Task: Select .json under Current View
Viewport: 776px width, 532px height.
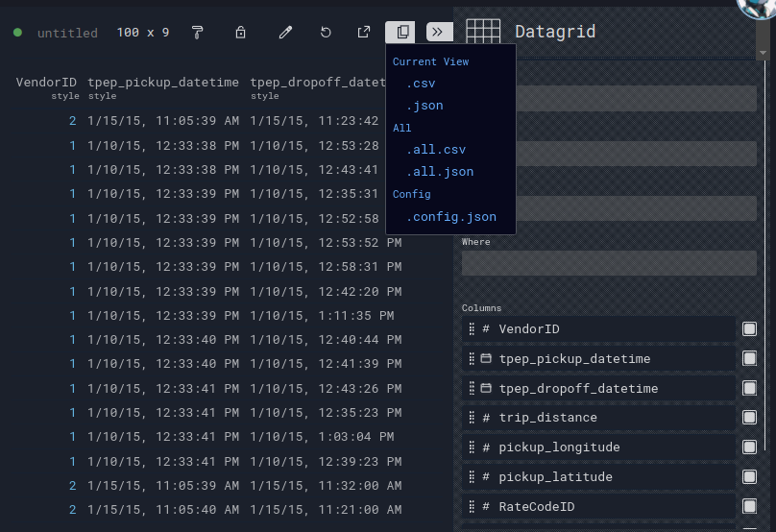Action: (424, 106)
